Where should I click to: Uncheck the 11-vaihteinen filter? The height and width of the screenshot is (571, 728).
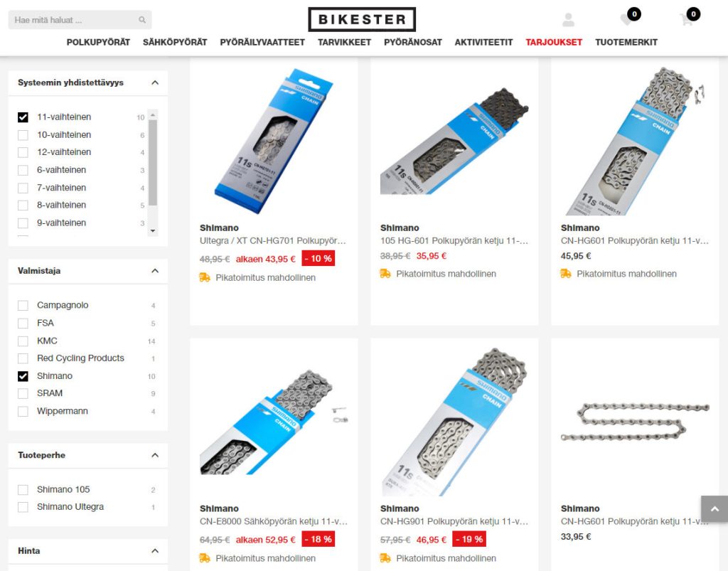(x=23, y=117)
